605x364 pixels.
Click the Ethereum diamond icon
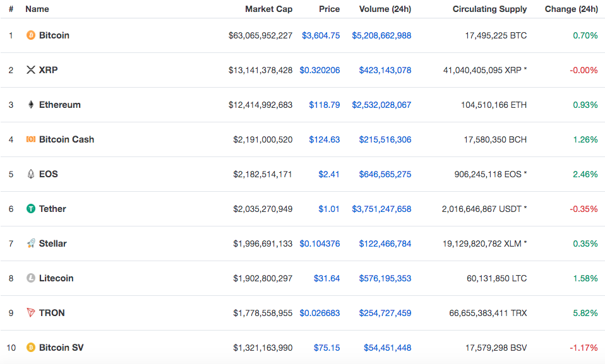tap(31, 105)
